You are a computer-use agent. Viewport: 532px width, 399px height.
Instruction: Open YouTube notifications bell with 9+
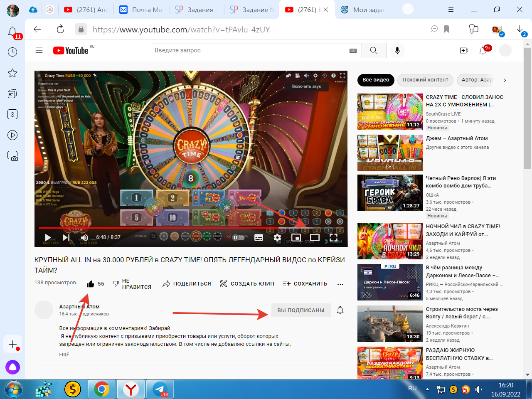click(x=483, y=50)
